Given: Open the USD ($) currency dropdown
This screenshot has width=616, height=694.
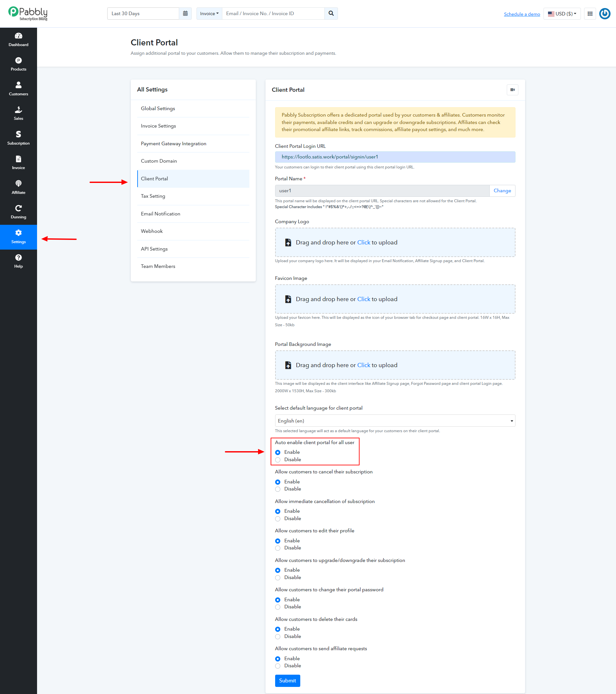Looking at the screenshot, I should coord(562,14).
